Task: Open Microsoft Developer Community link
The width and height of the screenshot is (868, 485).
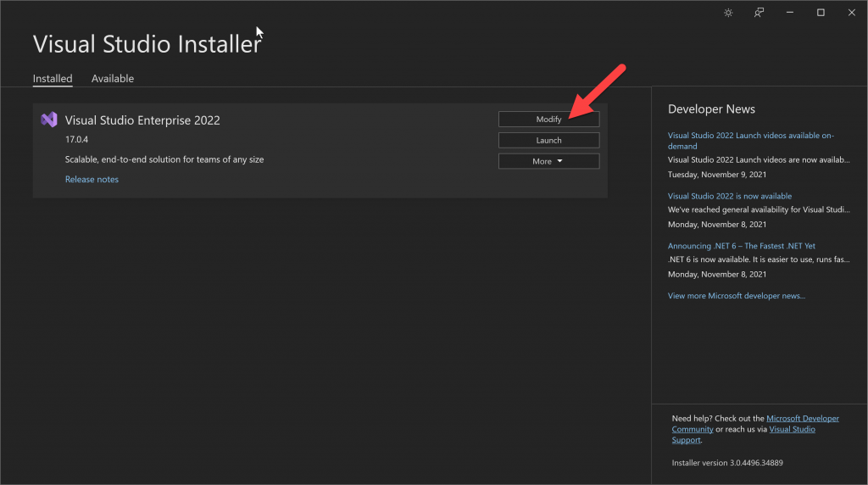Action: (x=755, y=424)
